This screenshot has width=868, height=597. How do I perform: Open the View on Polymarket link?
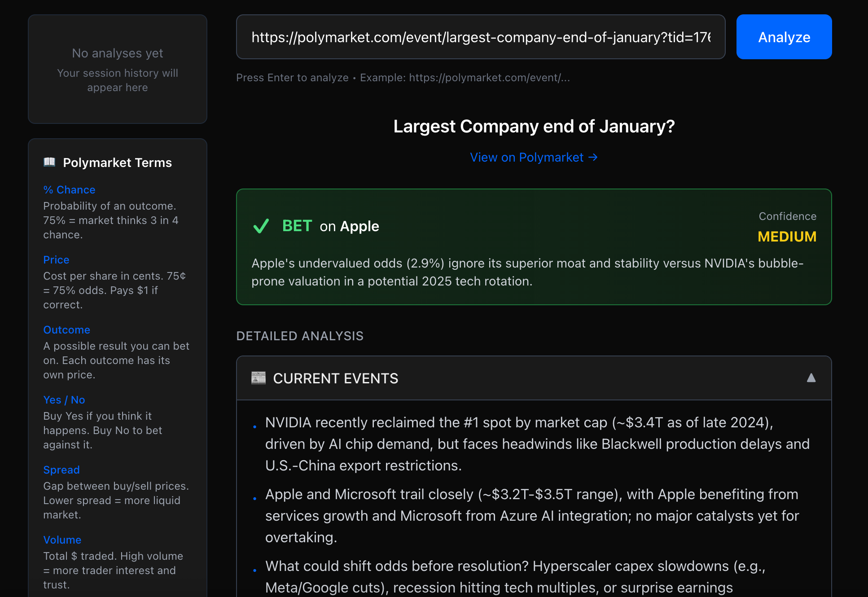click(x=526, y=158)
